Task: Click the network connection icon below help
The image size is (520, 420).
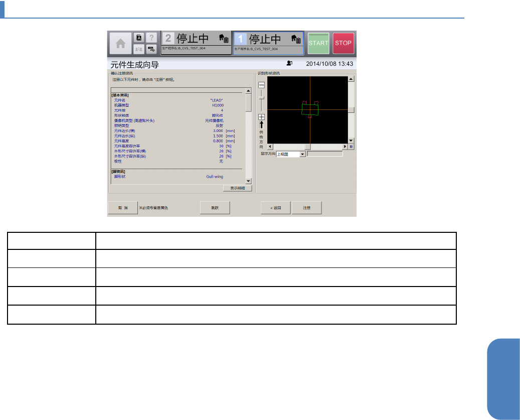Action: click(151, 49)
